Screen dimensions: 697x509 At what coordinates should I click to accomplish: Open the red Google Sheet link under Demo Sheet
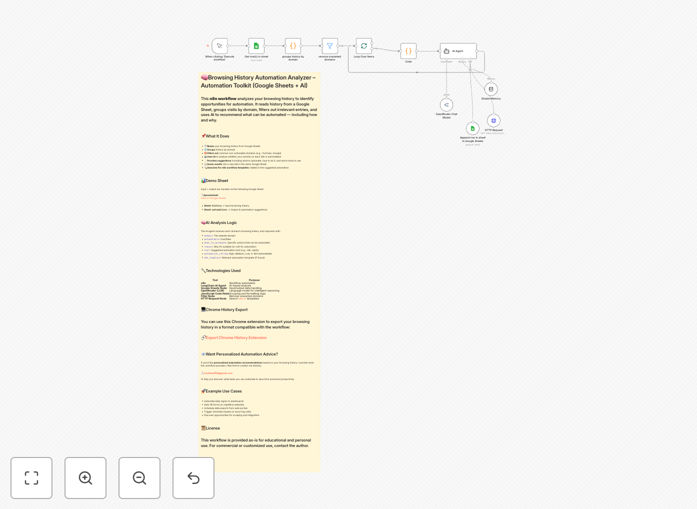pyautogui.click(x=213, y=198)
